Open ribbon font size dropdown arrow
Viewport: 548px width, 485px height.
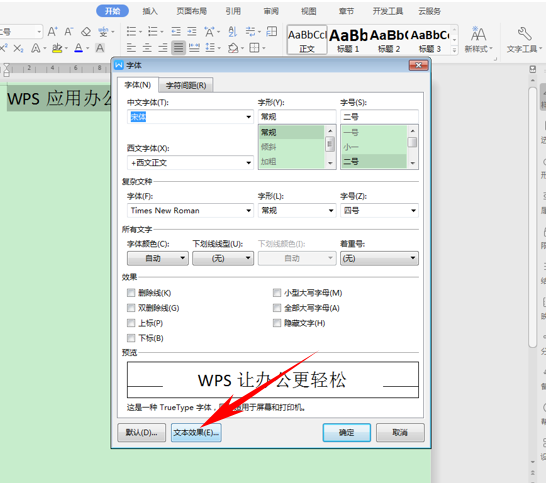coord(39,32)
